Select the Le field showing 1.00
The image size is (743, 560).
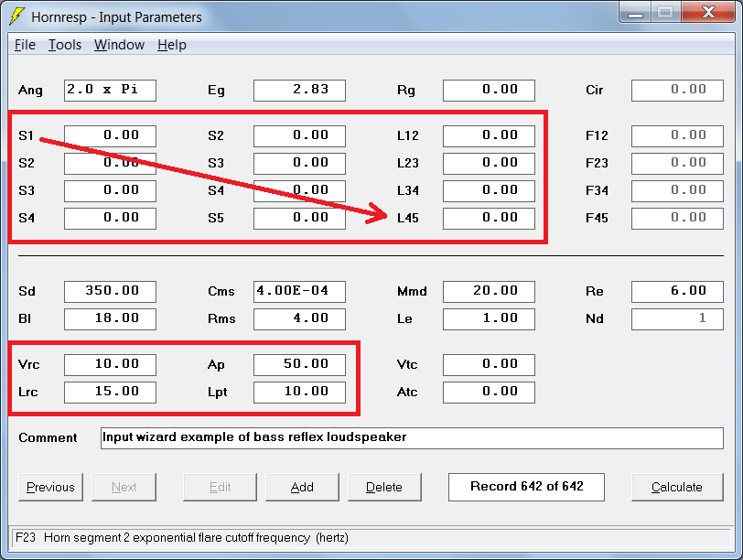click(489, 319)
